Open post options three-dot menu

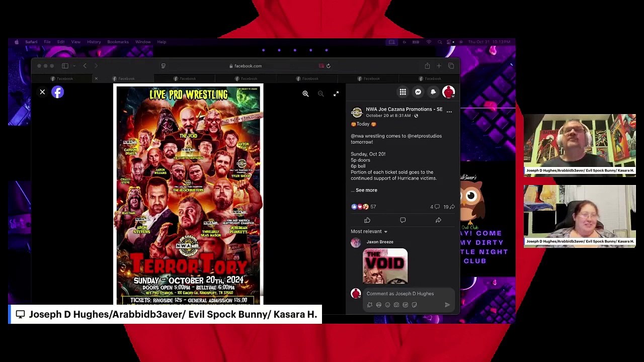pyautogui.click(x=449, y=112)
